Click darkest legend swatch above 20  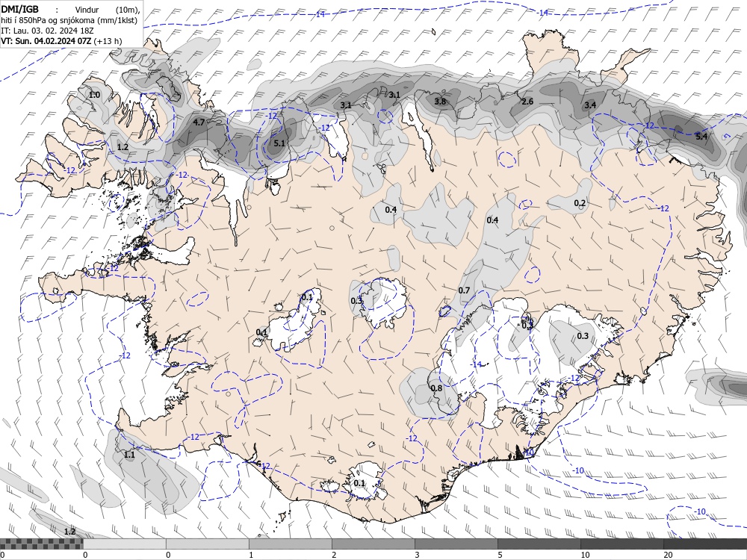[705, 544]
